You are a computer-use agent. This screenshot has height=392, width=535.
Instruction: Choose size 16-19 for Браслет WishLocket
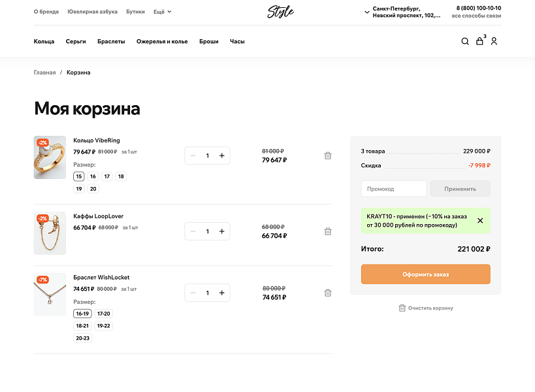pos(83,314)
